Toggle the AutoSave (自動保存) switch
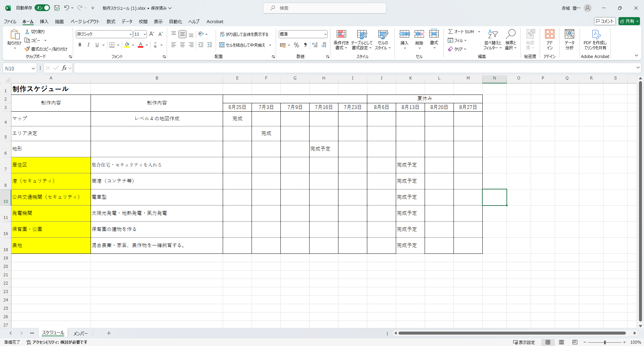644x346 pixels. click(43, 8)
